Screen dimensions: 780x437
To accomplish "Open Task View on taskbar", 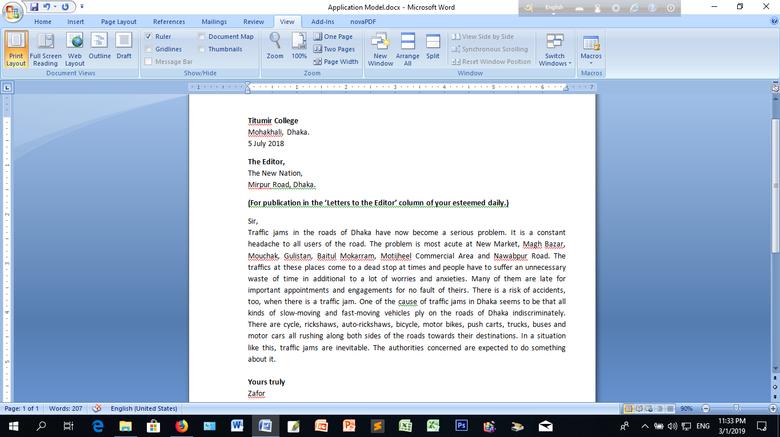I will pyautogui.click(x=68, y=426).
